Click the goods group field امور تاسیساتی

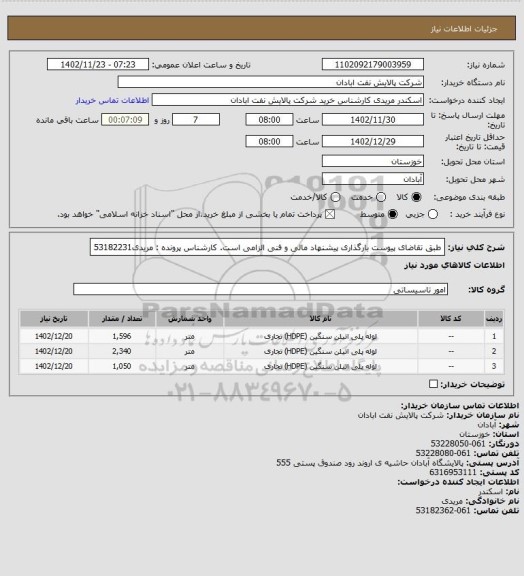(260, 289)
